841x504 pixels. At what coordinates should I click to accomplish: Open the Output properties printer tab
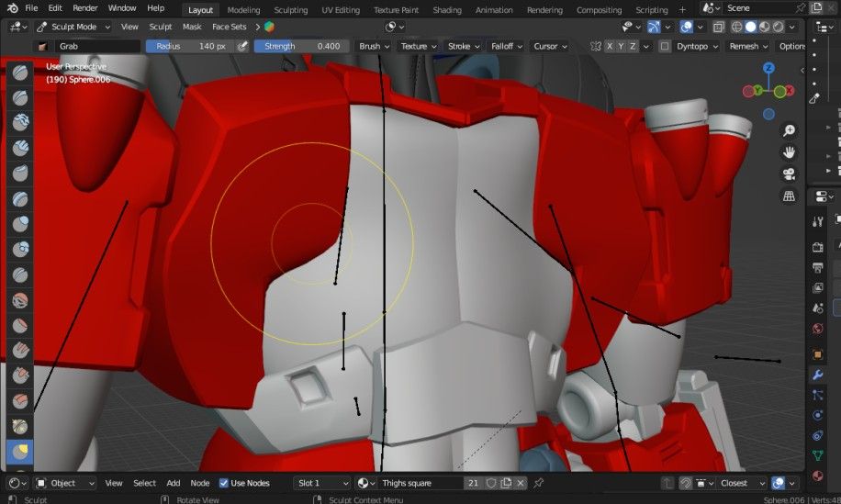(x=817, y=267)
